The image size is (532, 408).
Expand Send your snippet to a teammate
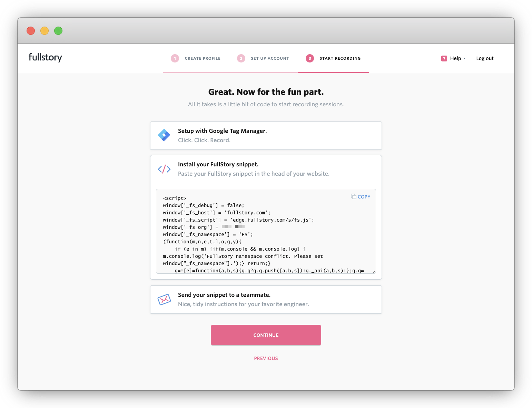(266, 300)
